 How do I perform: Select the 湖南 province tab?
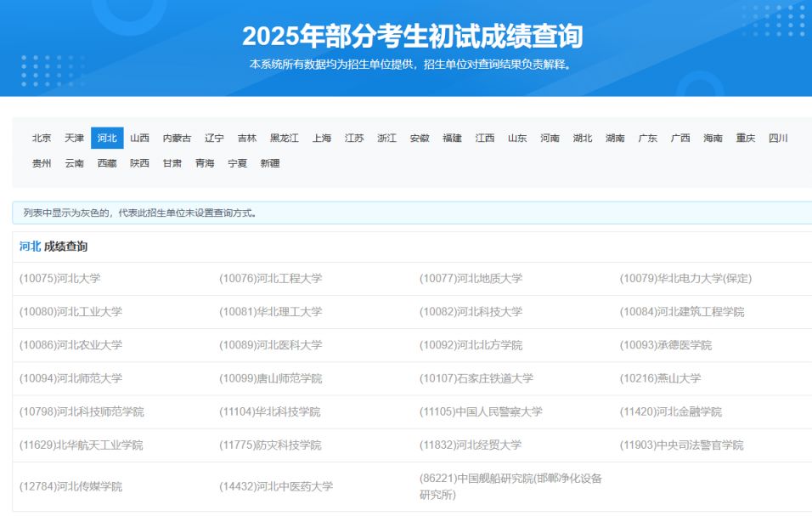tap(615, 138)
